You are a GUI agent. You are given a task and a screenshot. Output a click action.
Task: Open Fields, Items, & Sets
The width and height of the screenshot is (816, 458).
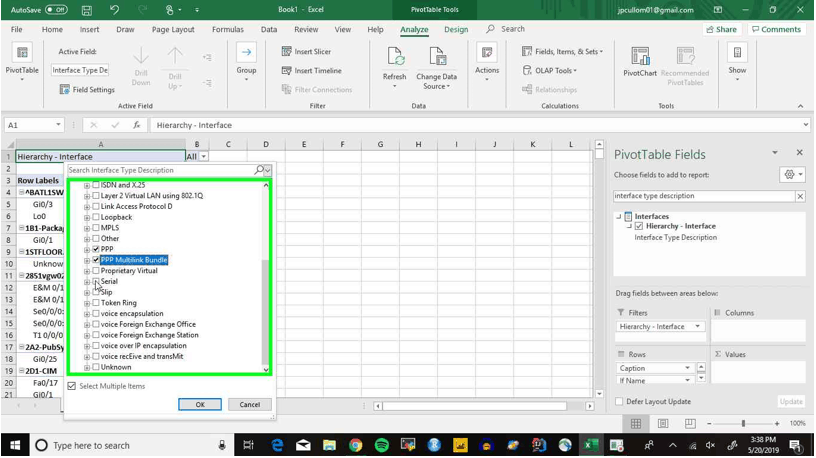563,52
